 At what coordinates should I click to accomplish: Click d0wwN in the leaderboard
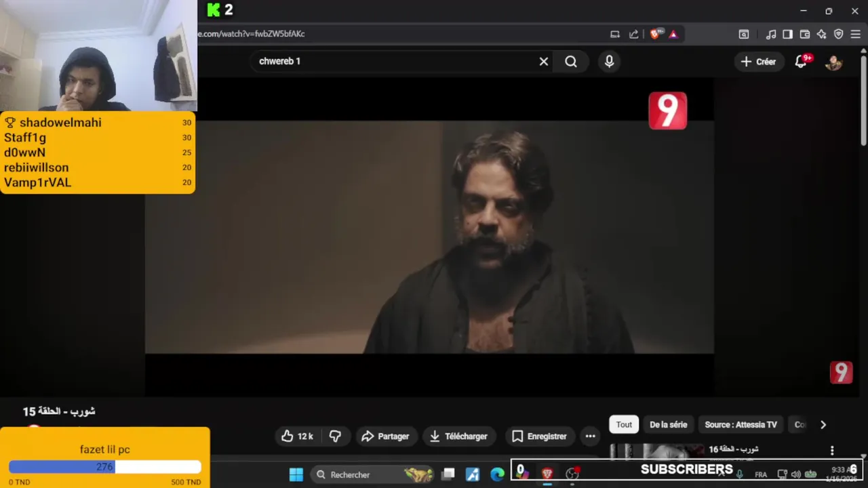pyautogui.click(x=24, y=152)
